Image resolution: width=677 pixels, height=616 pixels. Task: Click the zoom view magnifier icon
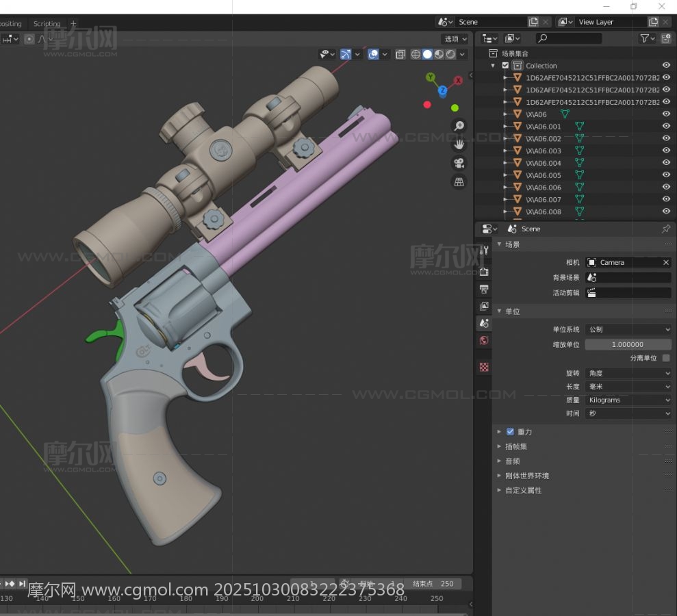[x=459, y=126]
